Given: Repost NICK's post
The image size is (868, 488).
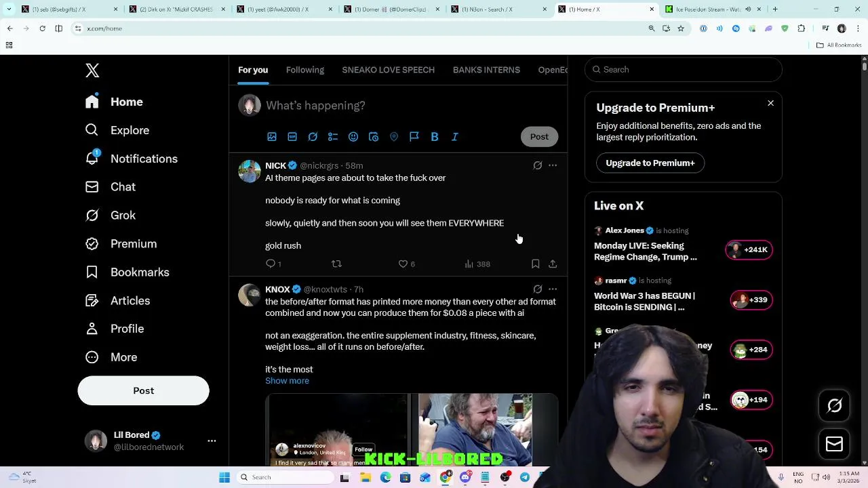Looking at the screenshot, I should coord(336,264).
